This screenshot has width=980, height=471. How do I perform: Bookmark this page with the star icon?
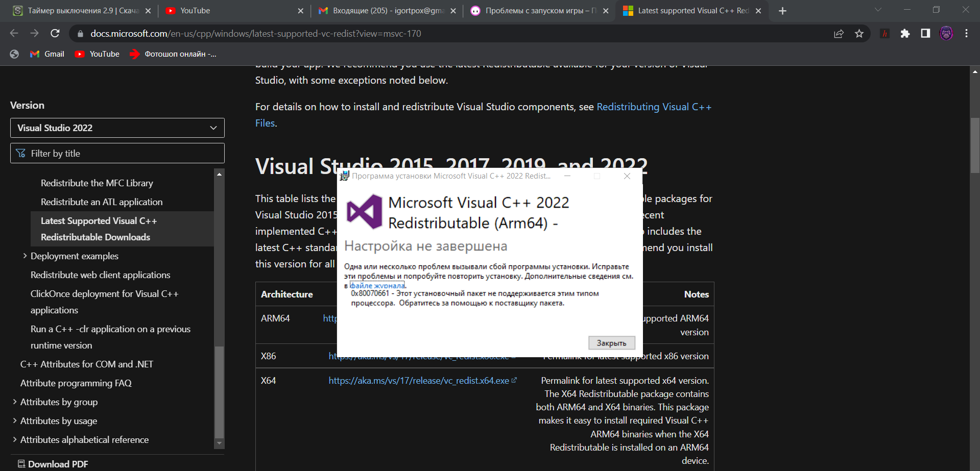click(859, 34)
